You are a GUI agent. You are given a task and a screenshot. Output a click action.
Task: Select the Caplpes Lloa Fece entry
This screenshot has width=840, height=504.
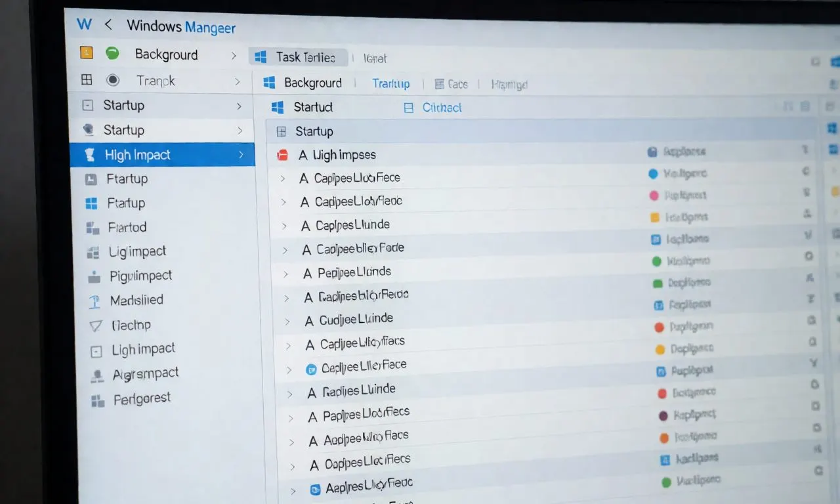coord(357,178)
